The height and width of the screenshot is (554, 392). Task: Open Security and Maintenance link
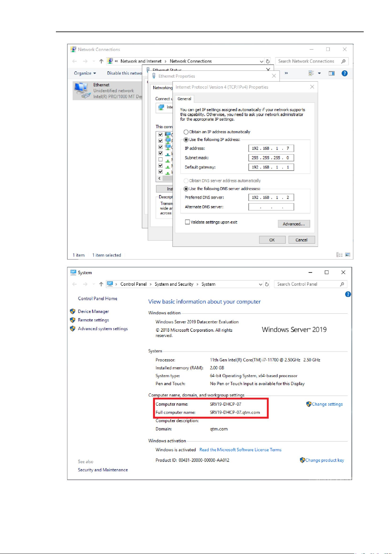(x=103, y=470)
